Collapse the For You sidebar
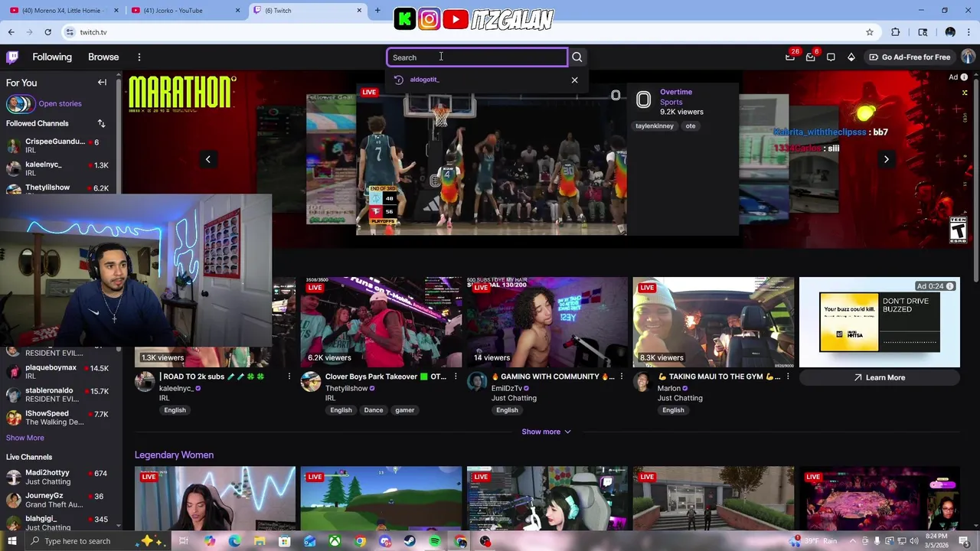Screen dimensions: 980x551 (x=102, y=83)
